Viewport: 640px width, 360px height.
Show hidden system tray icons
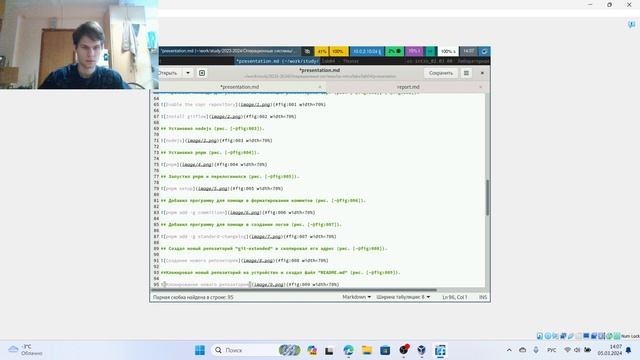(509, 350)
